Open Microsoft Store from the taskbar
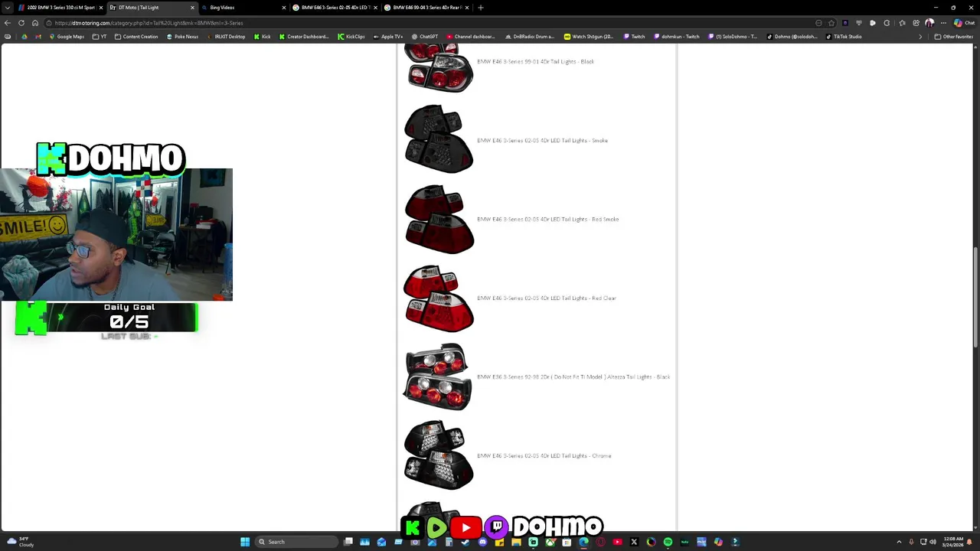This screenshot has width=980, height=551. pyautogui.click(x=567, y=542)
